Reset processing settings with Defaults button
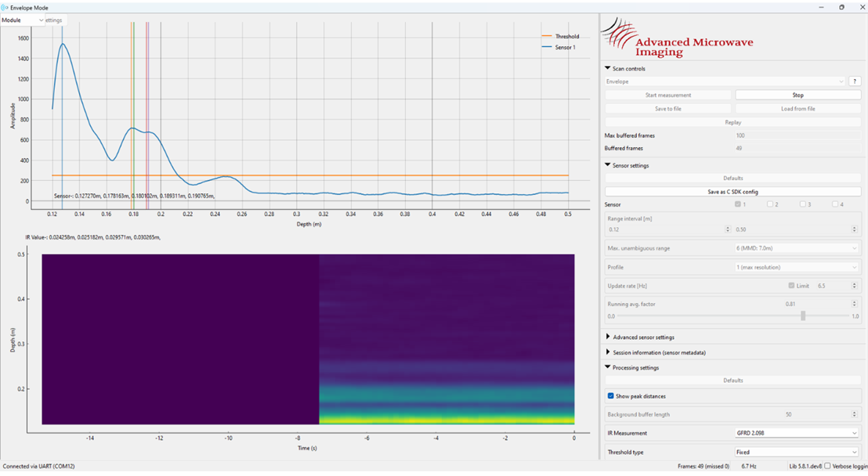The image size is (868, 476). [x=733, y=380]
